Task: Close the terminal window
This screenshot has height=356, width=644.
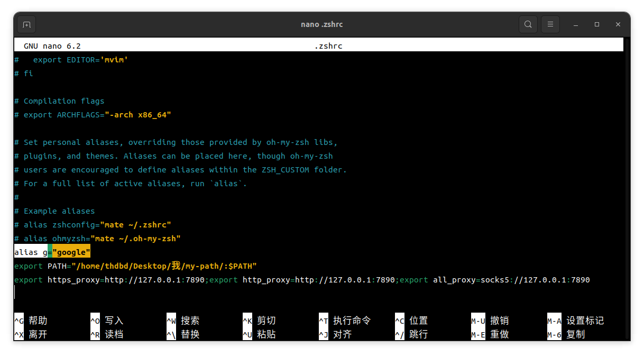Action: [x=618, y=24]
